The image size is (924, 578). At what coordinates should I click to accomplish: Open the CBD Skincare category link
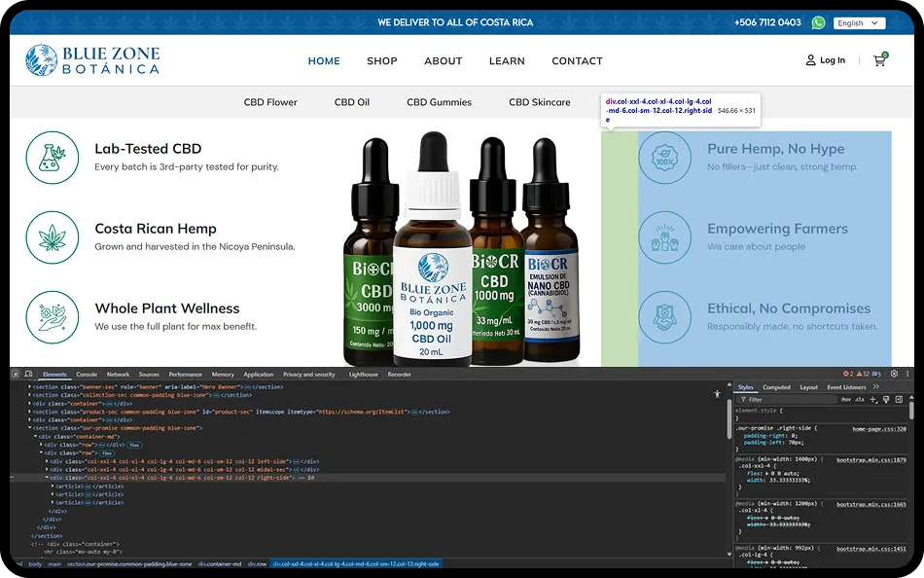tap(539, 102)
